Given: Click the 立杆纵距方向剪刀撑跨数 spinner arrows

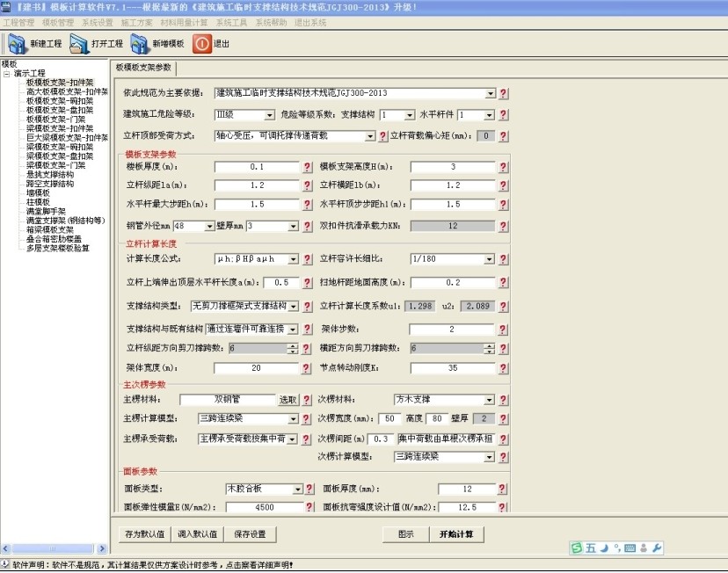Looking at the screenshot, I should (x=292, y=348).
